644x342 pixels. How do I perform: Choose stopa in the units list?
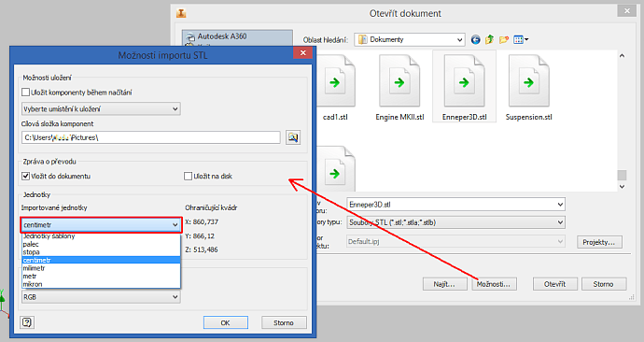point(101,252)
